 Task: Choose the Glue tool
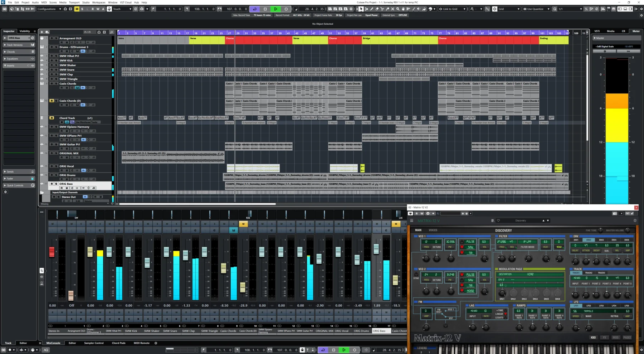tap(387, 9)
